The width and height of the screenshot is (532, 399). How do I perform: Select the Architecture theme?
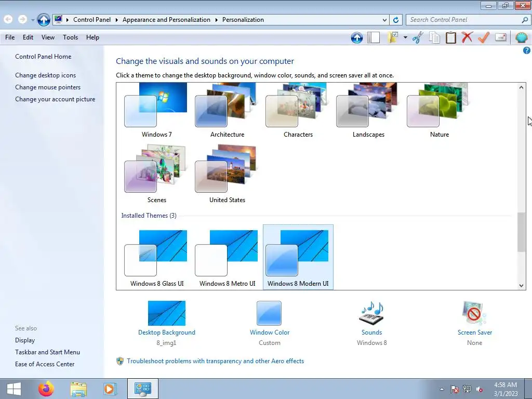pyautogui.click(x=227, y=110)
